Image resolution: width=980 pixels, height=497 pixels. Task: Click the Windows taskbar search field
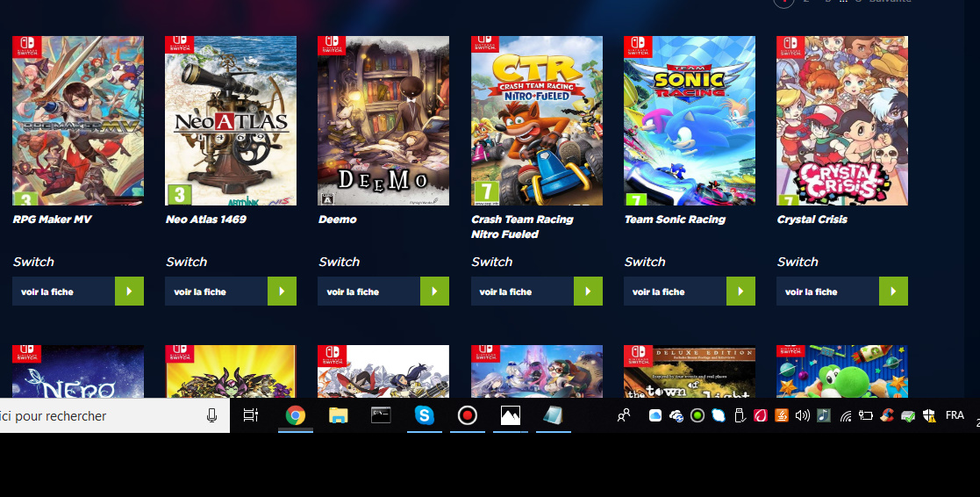(97, 416)
